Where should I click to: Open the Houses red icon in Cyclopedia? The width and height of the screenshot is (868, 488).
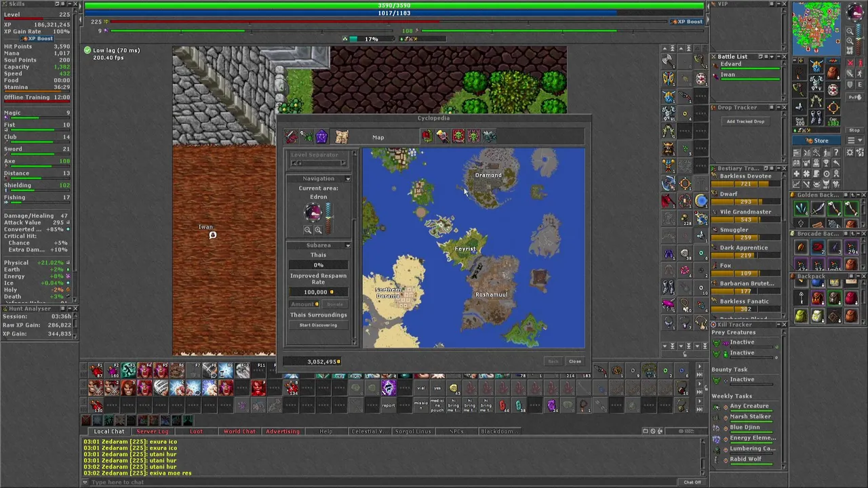(427, 137)
